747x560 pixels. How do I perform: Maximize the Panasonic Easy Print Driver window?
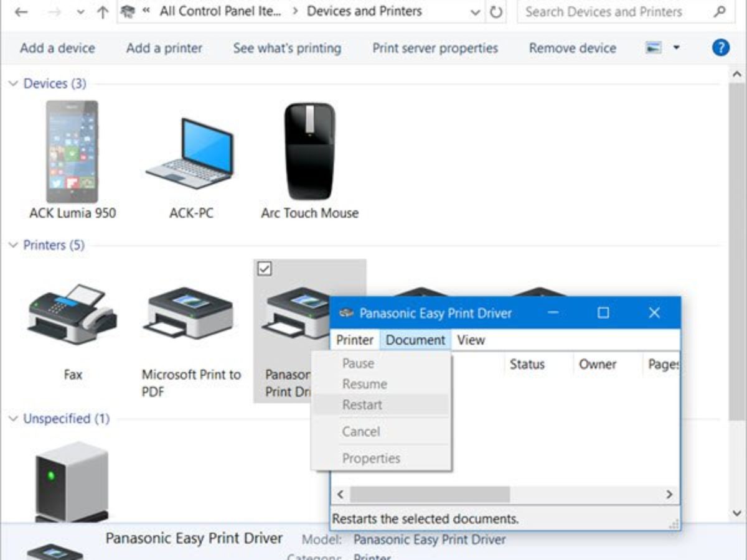603,313
